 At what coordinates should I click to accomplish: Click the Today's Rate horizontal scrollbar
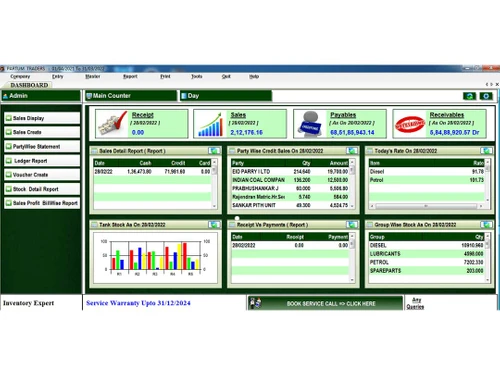tap(426, 206)
